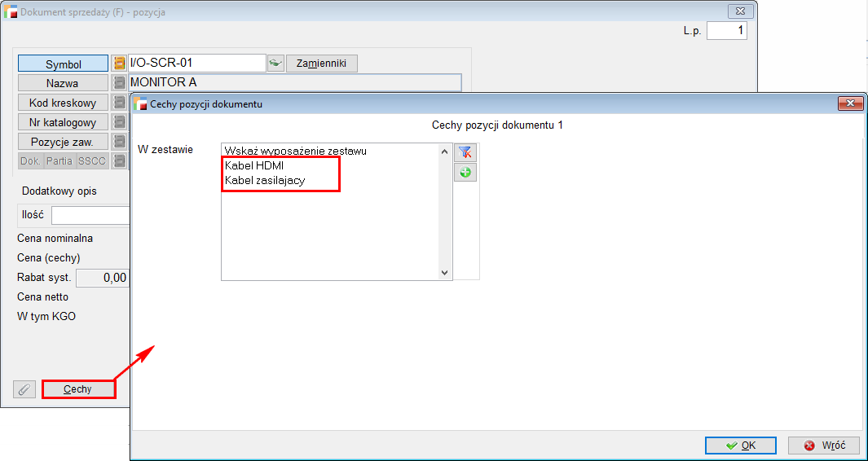Click the list scrollbar up arrow
Image resolution: width=868 pixels, height=461 pixels.
click(445, 151)
